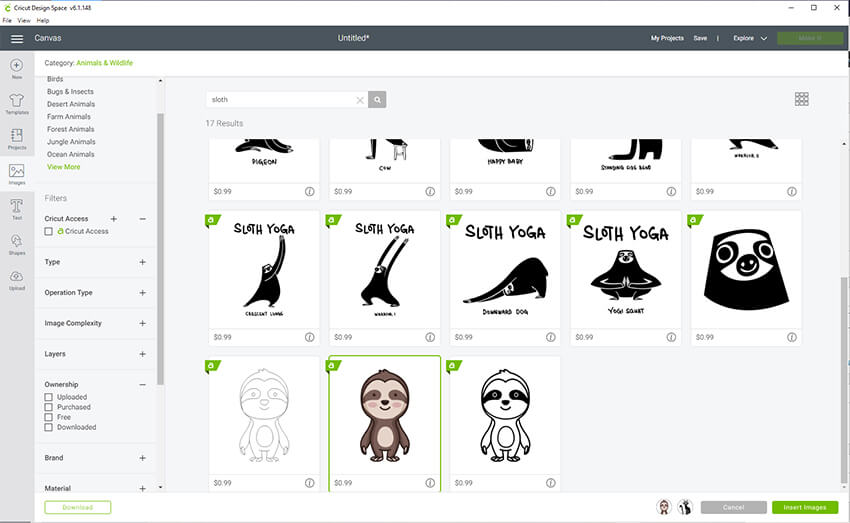
Task: Click the View More categories link
Action: [x=63, y=167]
